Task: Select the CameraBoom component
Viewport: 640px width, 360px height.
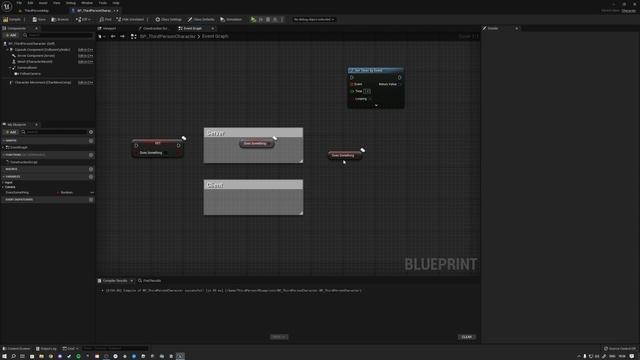Action: click(x=27, y=68)
